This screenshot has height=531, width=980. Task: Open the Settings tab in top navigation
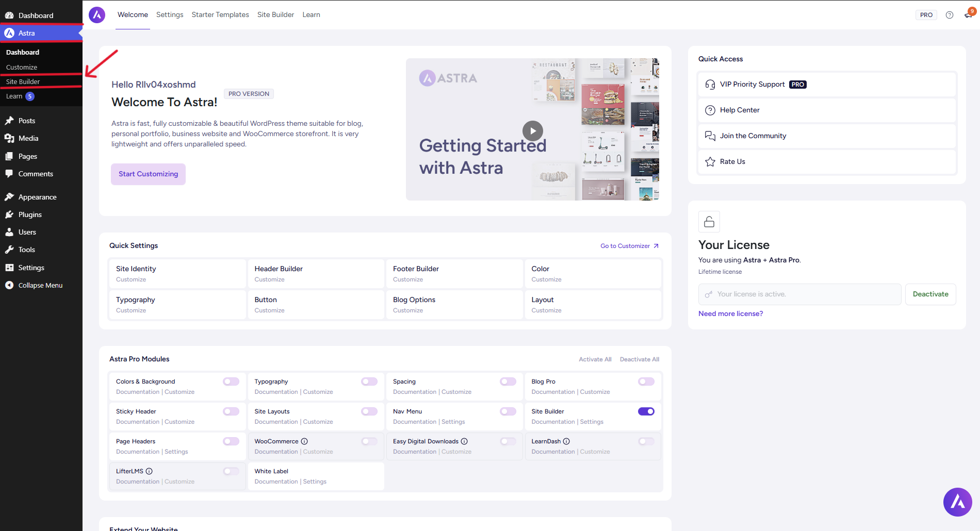pos(170,15)
